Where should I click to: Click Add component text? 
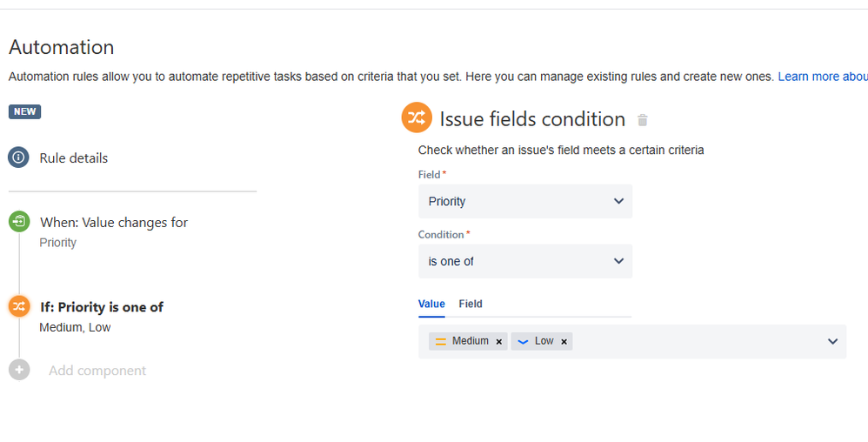[x=97, y=371]
